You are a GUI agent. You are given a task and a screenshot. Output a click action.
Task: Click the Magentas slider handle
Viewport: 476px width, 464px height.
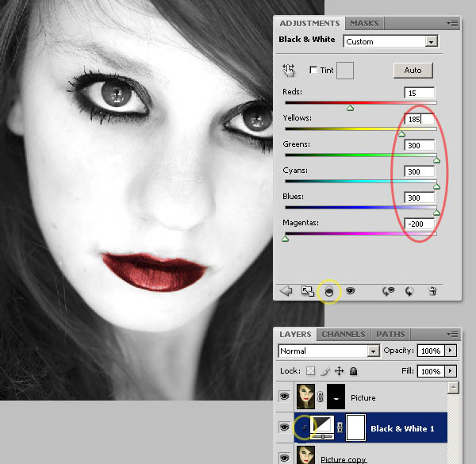click(285, 239)
